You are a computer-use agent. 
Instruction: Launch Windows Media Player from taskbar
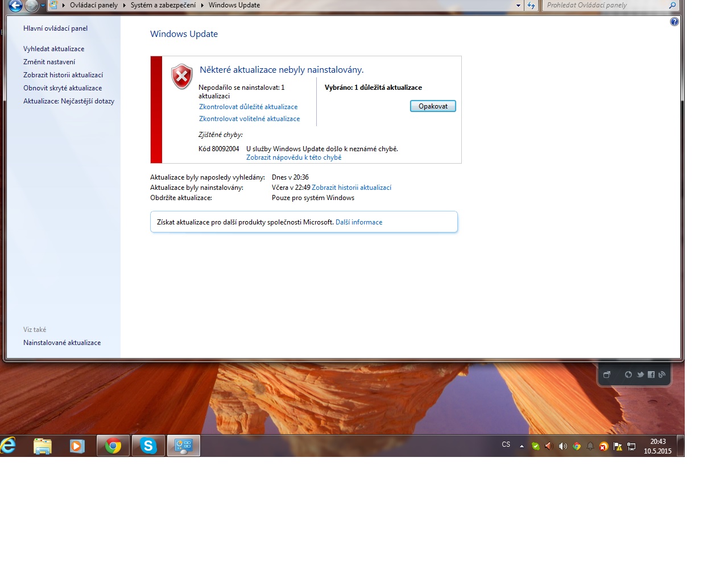click(x=77, y=446)
